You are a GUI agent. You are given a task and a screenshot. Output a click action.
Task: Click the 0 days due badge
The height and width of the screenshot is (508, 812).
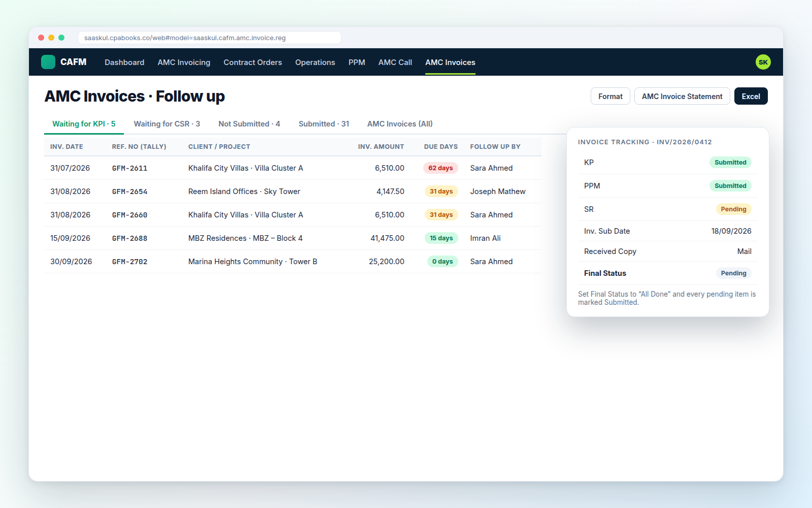tap(443, 262)
